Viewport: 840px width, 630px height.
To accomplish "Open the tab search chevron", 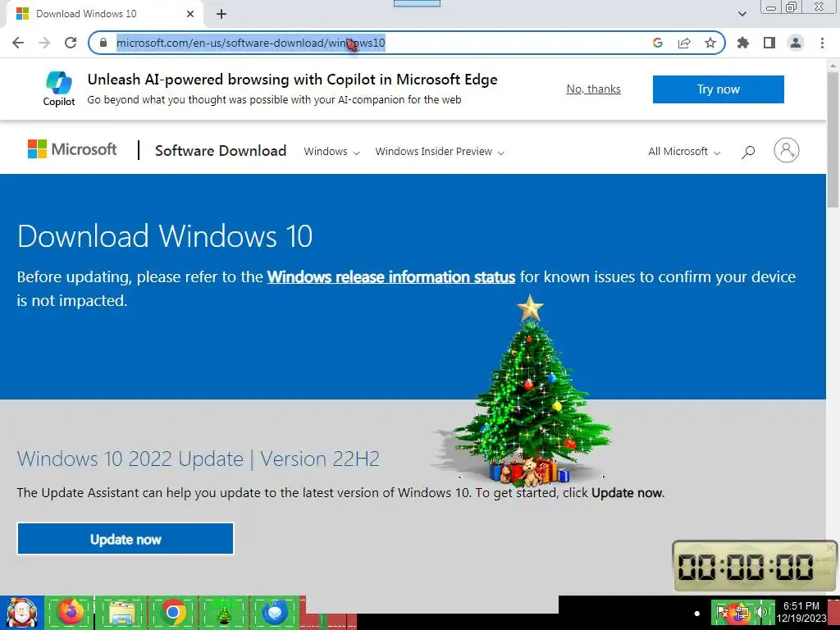I will (x=742, y=14).
